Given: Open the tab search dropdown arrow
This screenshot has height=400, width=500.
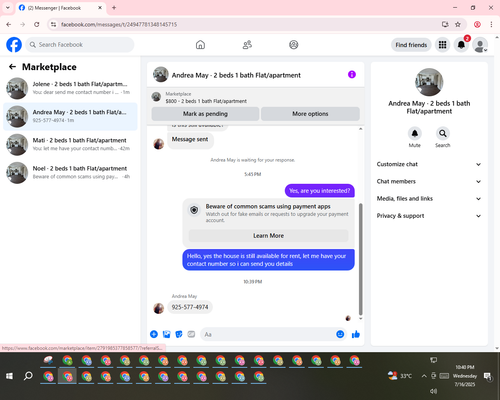Looking at the screenshot, I should 8,8.
